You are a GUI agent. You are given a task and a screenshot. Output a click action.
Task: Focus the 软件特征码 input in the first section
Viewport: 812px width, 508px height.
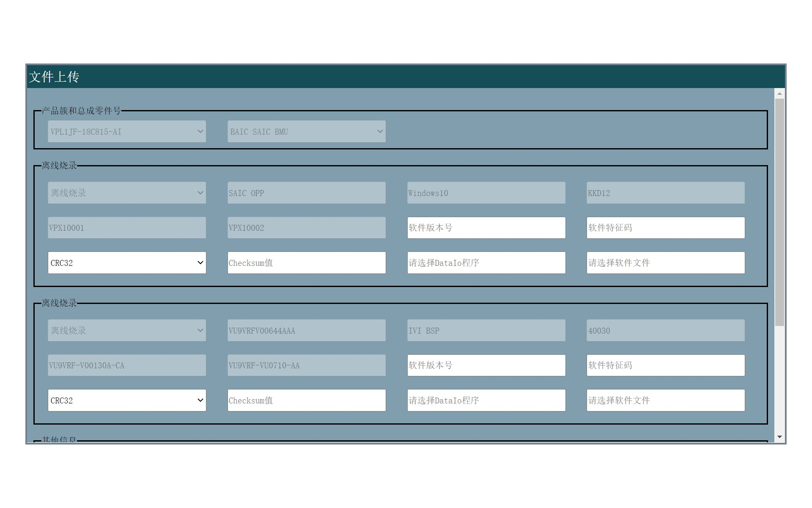[666, 228]
